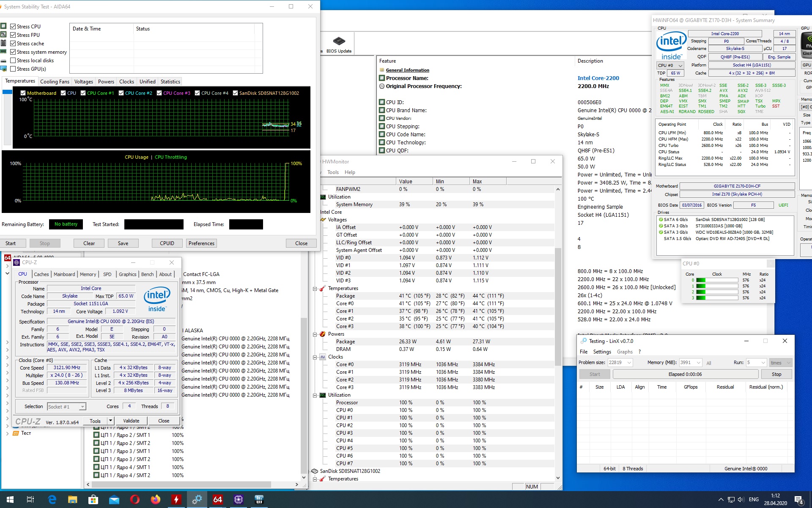The width and height of the screenshot is (812, 508).
Task: Uncheck Stress system memory option
Action: tap(13, 52)
